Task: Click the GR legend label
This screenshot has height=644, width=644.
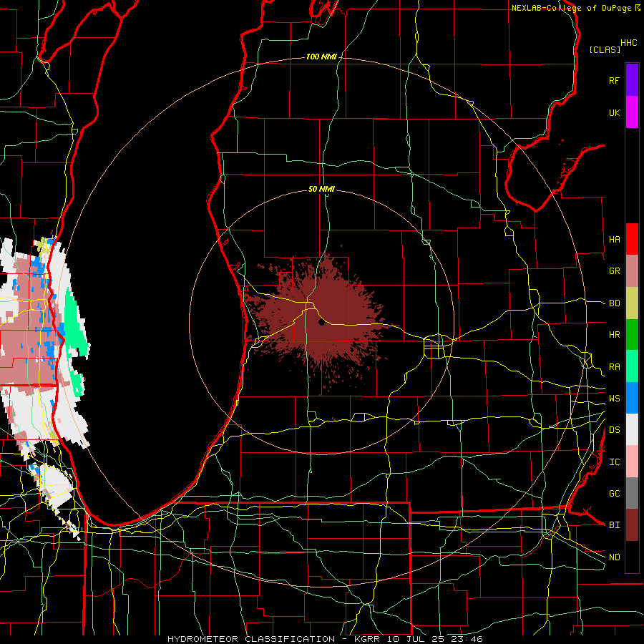Action: tap(614, 271)
